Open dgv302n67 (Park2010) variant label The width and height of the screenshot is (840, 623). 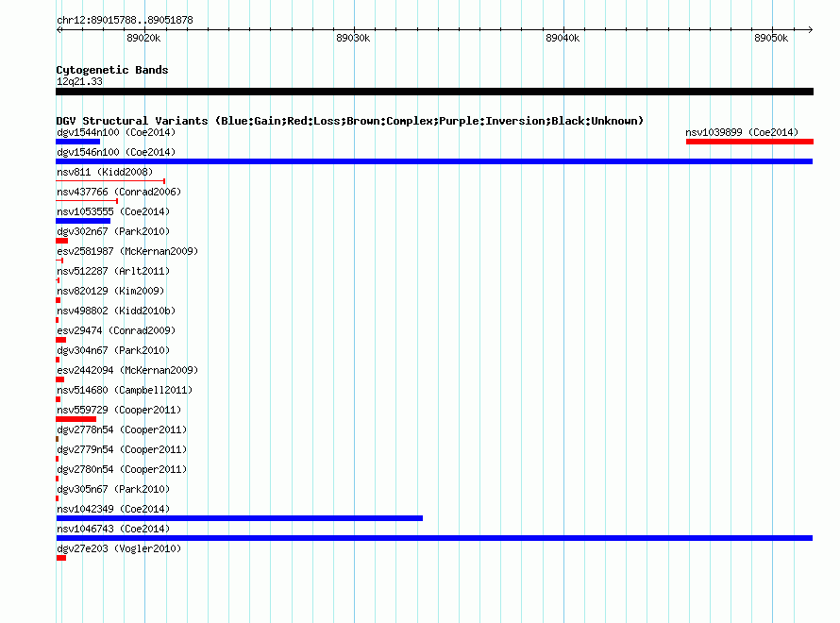[113, 231]
